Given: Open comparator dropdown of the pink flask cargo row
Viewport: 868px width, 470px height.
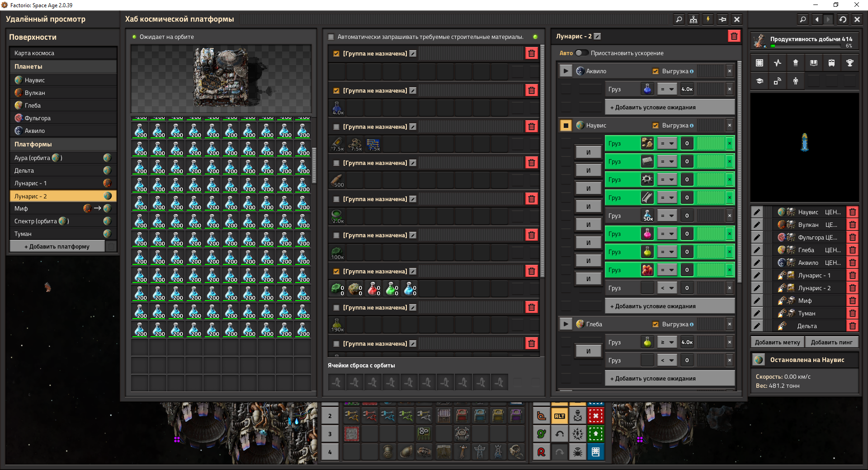Looking at the screenshot, I should coord(667,234).
